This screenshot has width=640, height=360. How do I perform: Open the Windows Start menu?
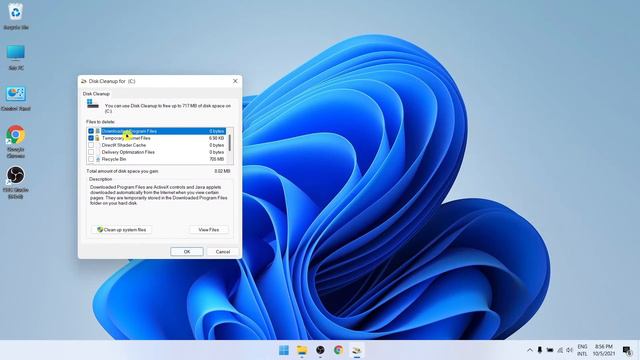(284, 350)
